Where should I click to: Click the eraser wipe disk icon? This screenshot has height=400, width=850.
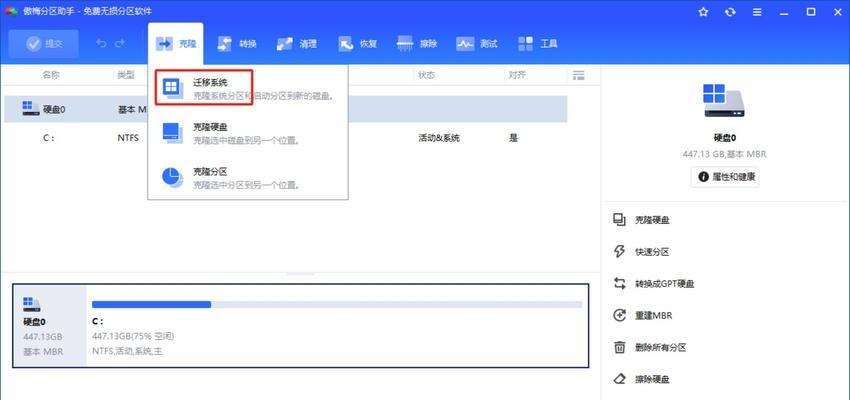(x=619, y=379)
